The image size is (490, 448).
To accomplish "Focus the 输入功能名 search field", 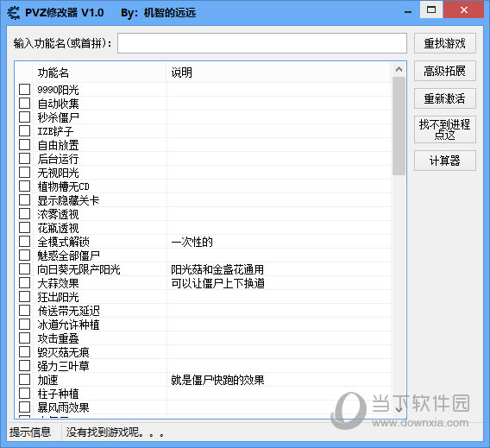I will [x=262, y=43].
